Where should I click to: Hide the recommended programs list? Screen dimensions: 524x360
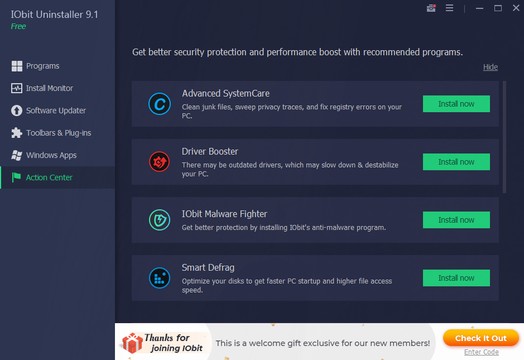tap(490, 67)
